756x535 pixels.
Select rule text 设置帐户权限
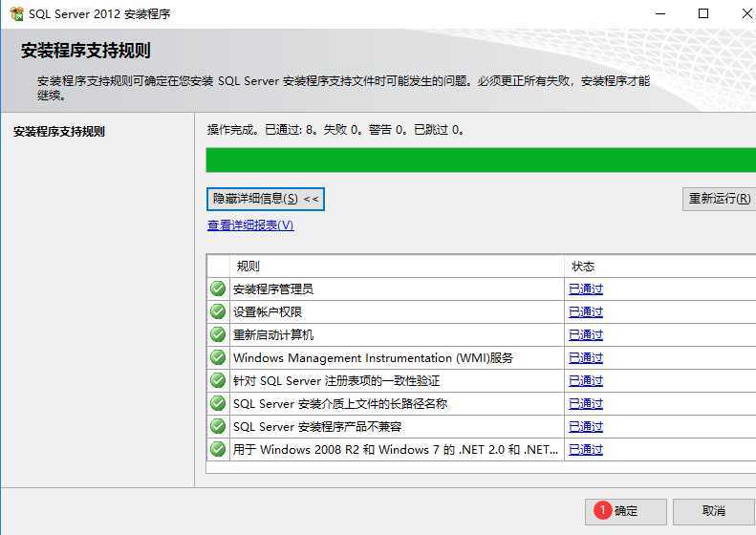pyautogui.click(x=268, y=311)
